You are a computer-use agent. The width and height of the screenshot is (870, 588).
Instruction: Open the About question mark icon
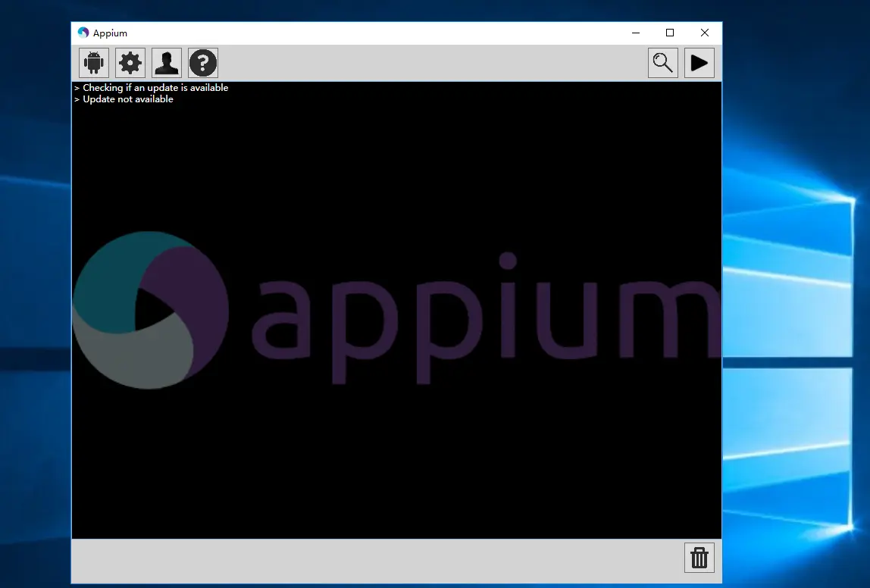click(203, 63)
